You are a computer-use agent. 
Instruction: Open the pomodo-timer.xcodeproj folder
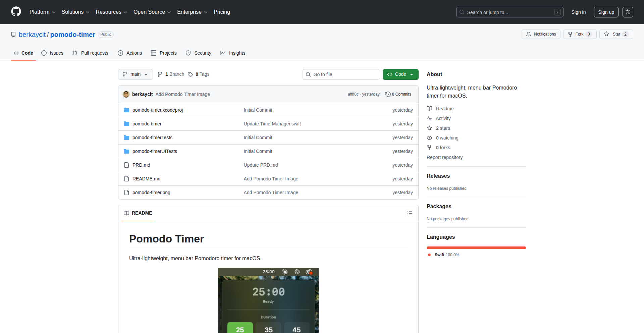(158, 110)
